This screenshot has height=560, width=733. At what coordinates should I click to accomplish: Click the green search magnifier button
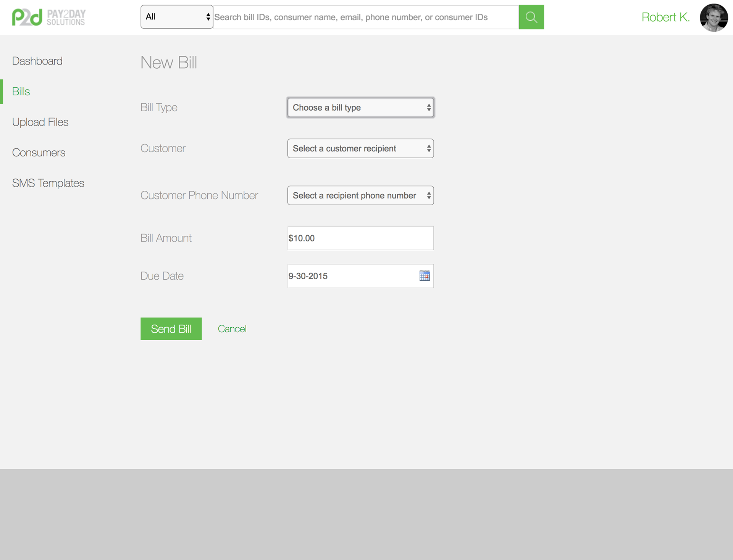click(531, 17)
